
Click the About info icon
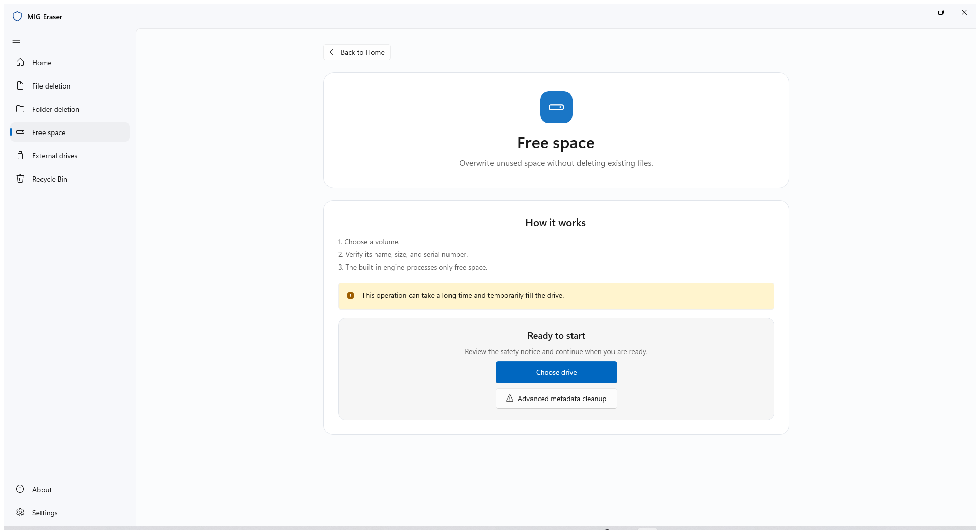click(20, 489)
